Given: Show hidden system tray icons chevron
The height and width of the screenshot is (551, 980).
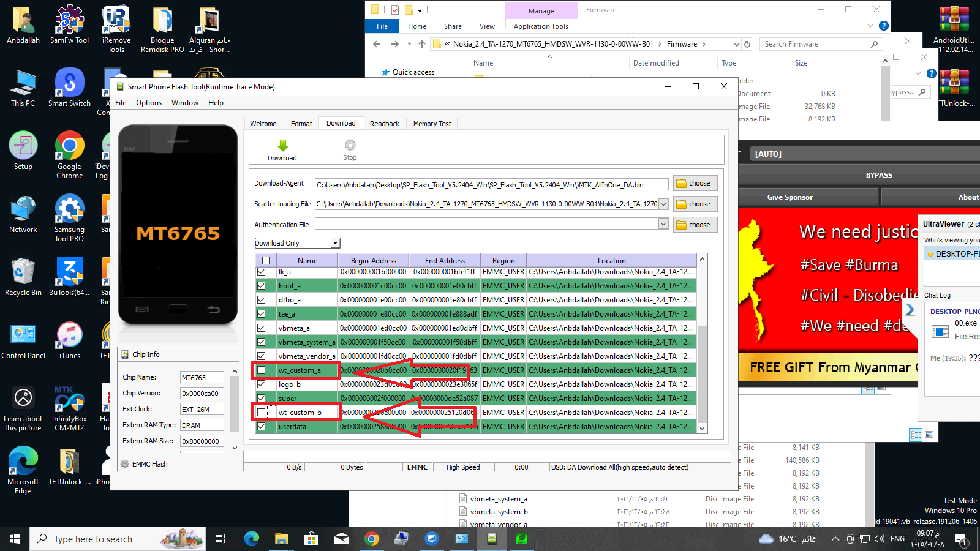Looking at the screenshot, I should coord(835,539).
